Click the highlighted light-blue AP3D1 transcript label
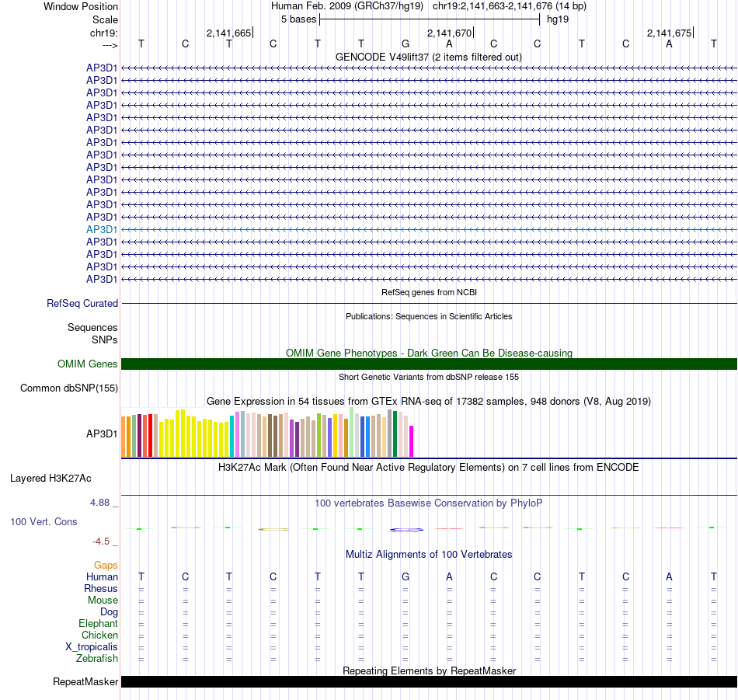 point(102,229)
